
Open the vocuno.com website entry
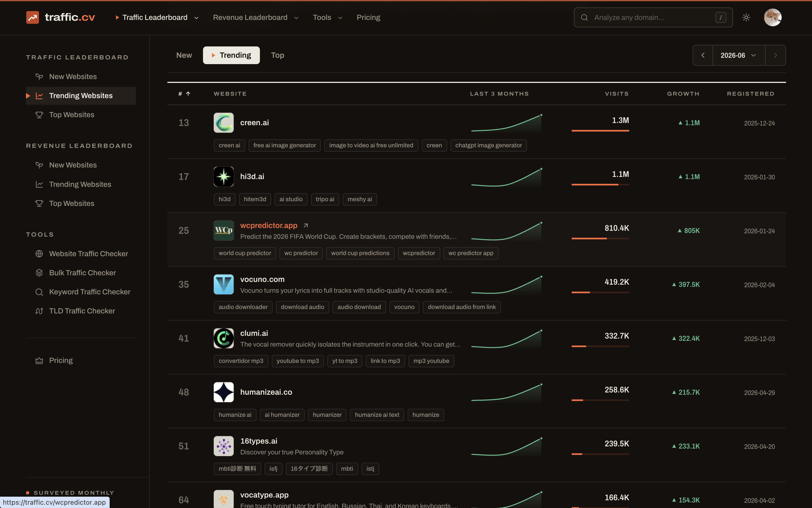tap(262, 279)
